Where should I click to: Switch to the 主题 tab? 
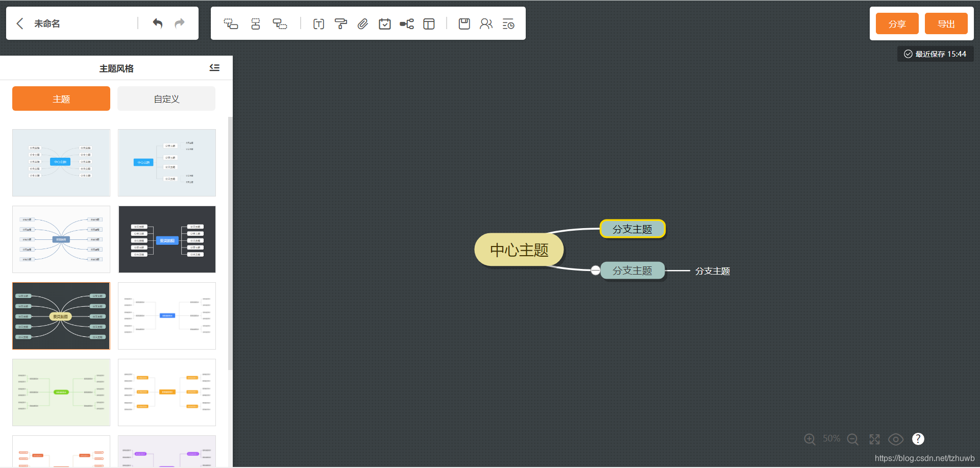[61, 98]
